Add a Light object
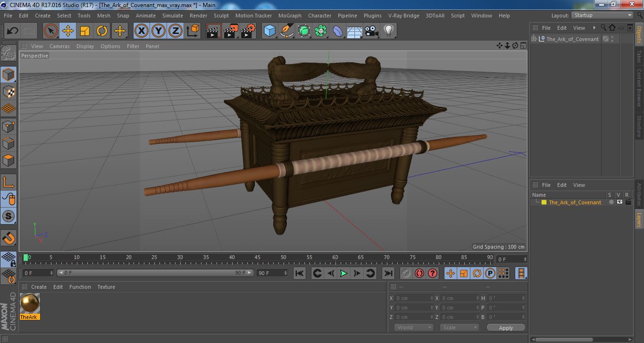 (x=389, y=31)
